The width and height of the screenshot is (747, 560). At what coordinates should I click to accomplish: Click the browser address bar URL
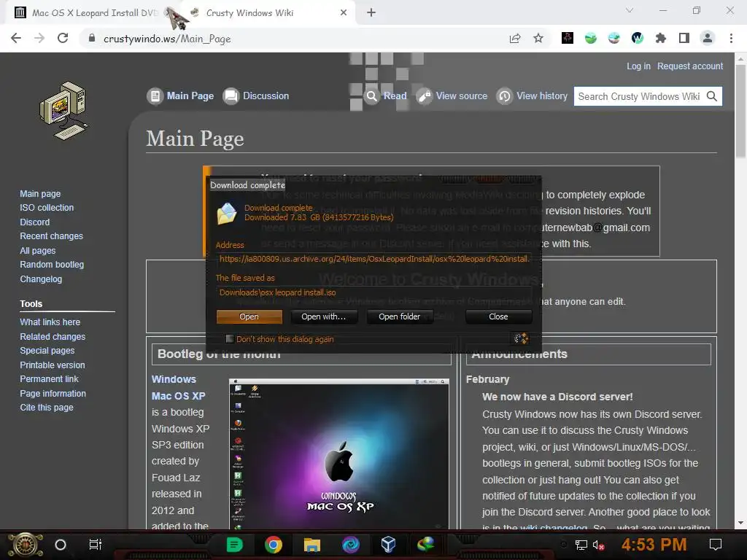point(167,39)
